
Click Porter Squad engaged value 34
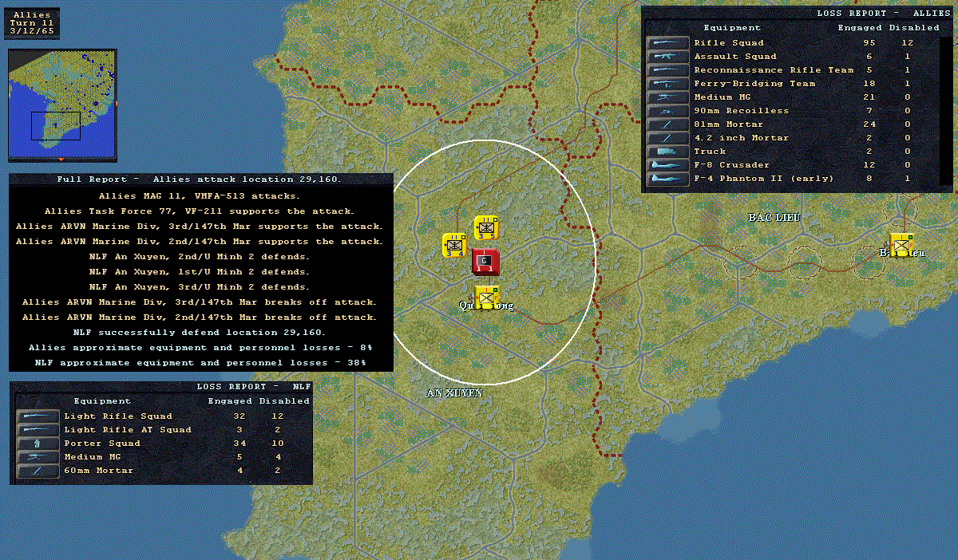(239, 444)
